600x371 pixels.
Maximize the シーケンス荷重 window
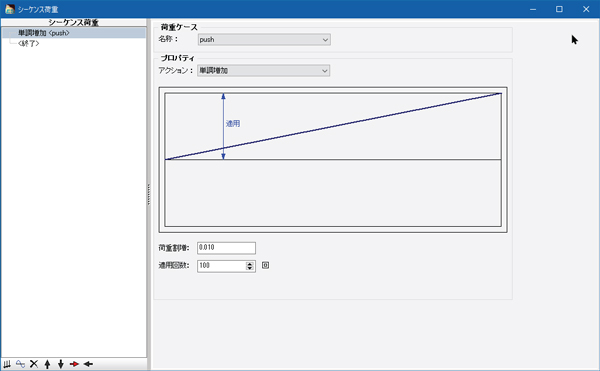559,9
